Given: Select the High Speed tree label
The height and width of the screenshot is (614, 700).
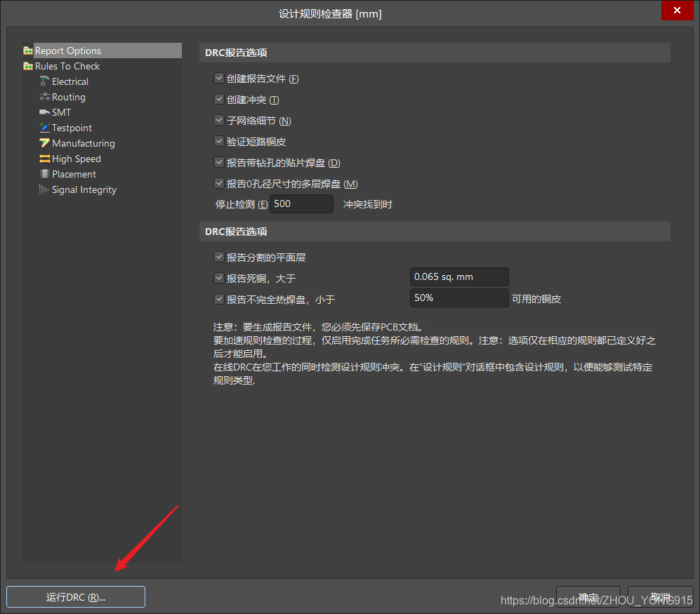Looking at the screenshot, I should (76, 159).
